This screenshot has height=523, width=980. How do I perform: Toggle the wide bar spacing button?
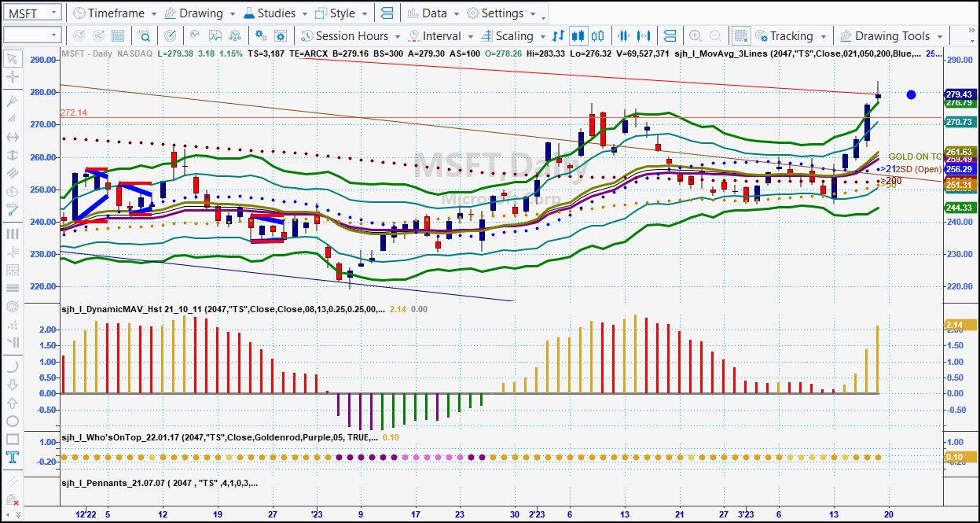[x=644, y=35]
